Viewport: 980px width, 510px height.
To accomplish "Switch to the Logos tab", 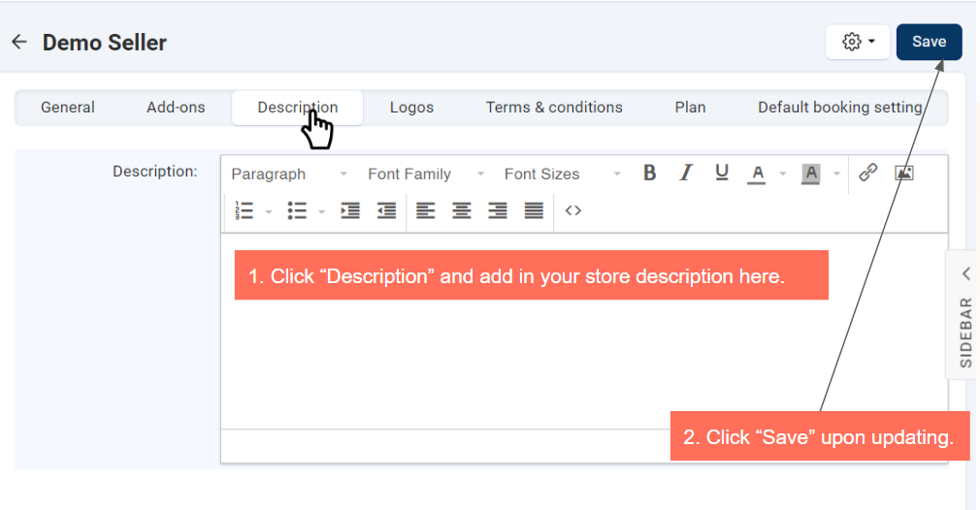I will pos(411,108).
